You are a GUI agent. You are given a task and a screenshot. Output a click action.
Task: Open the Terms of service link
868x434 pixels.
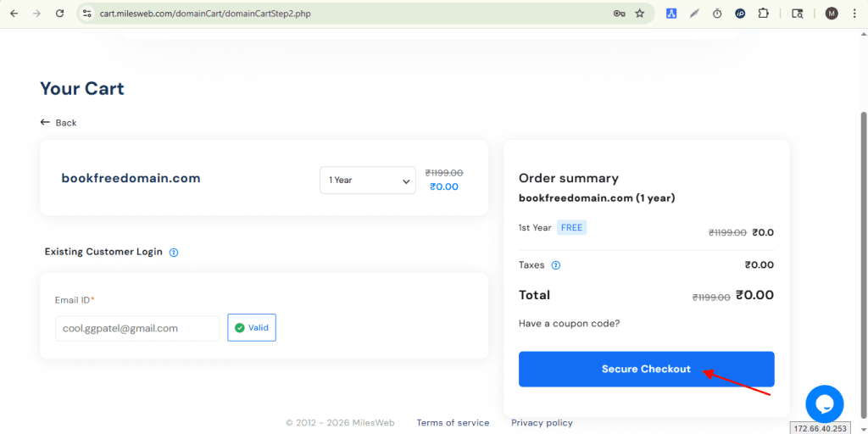coord(453,423)
